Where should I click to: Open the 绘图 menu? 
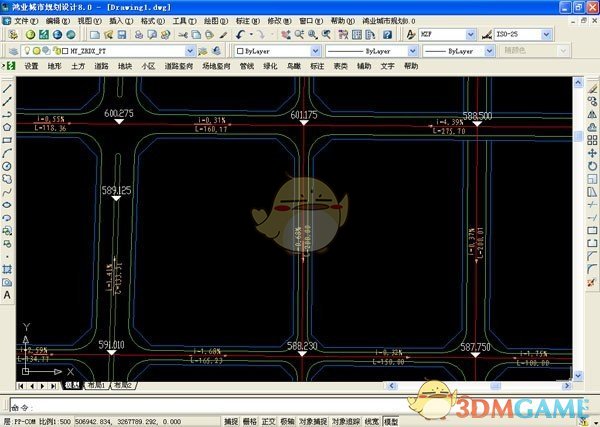pos(216,21)
